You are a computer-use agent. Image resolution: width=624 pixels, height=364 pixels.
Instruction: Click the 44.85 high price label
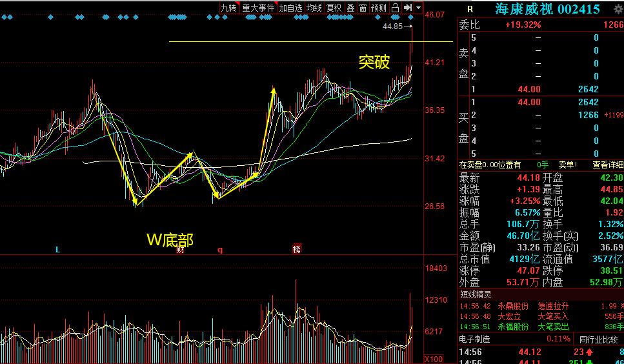click(392, 26)
